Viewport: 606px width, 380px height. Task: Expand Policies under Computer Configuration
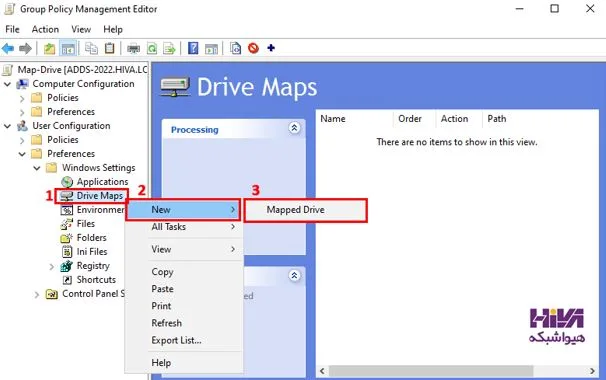click(x=22, y=99)
